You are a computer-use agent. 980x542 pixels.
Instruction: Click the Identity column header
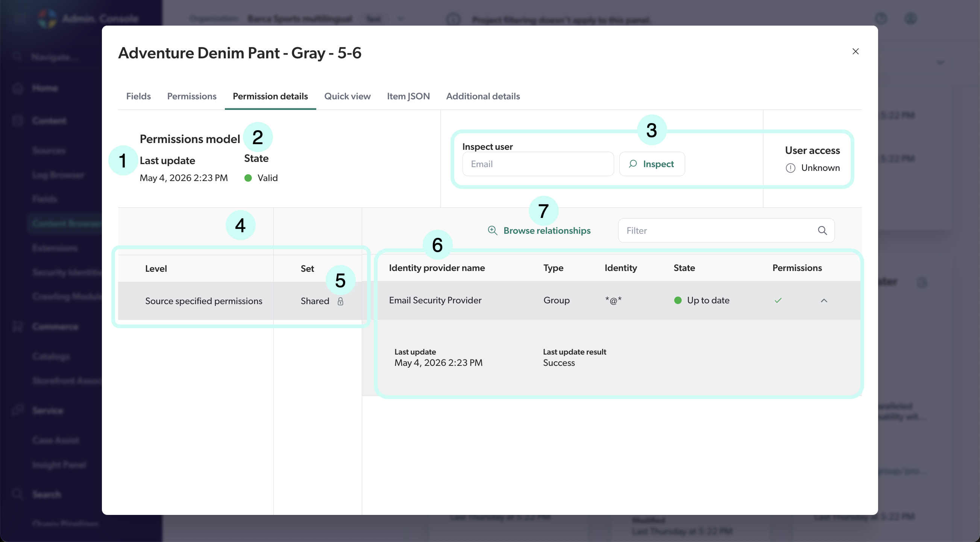pyautogui.click(x=620, y=268)
